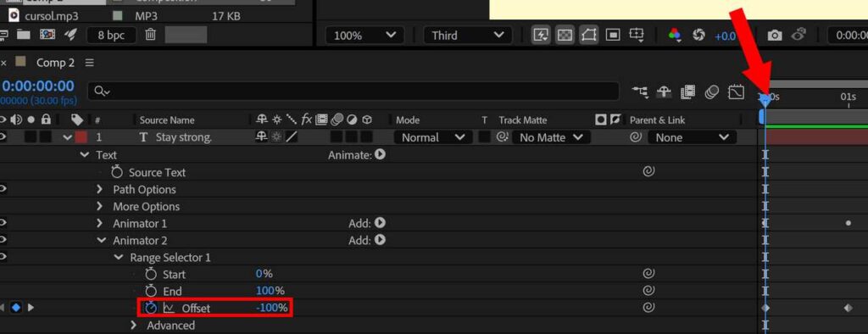Open the Normal blending mode dropdown
The image size is (868, 334).
point(433,137)
